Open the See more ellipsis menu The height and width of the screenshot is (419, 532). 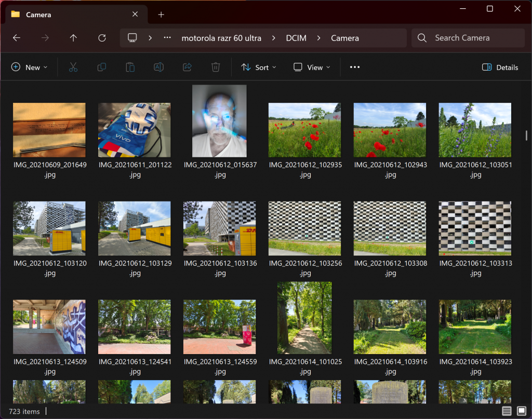point(355,67)
